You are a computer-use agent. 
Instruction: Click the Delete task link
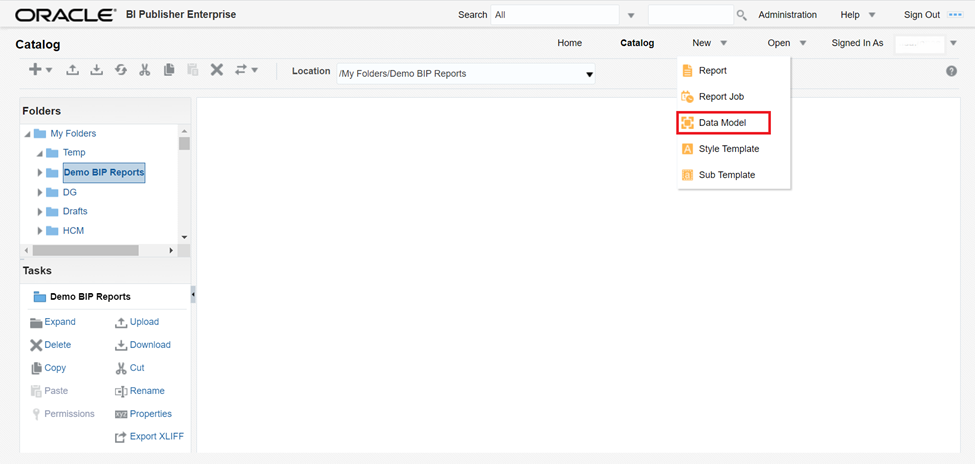(58, 345)
